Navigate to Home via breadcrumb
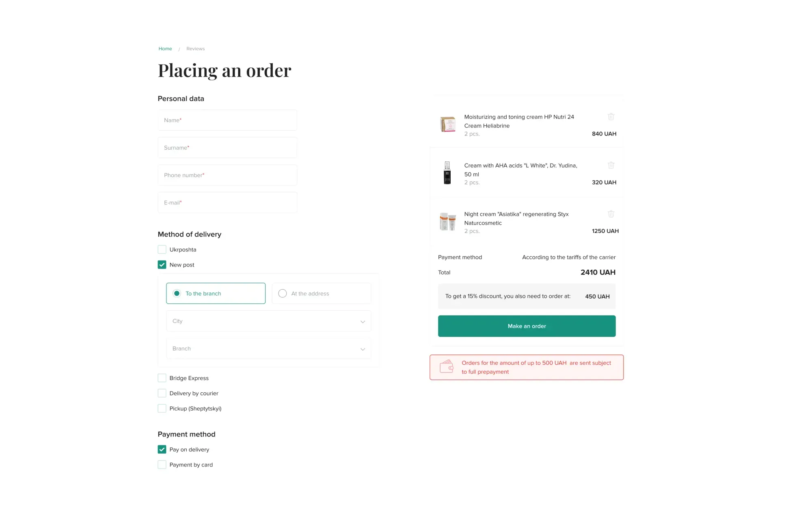 (x=165, y=48)
